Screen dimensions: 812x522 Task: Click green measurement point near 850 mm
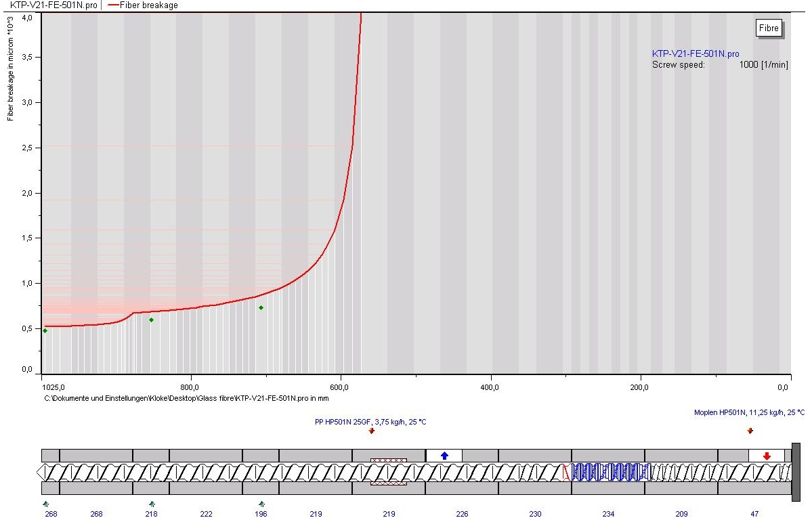pos(151,320)
